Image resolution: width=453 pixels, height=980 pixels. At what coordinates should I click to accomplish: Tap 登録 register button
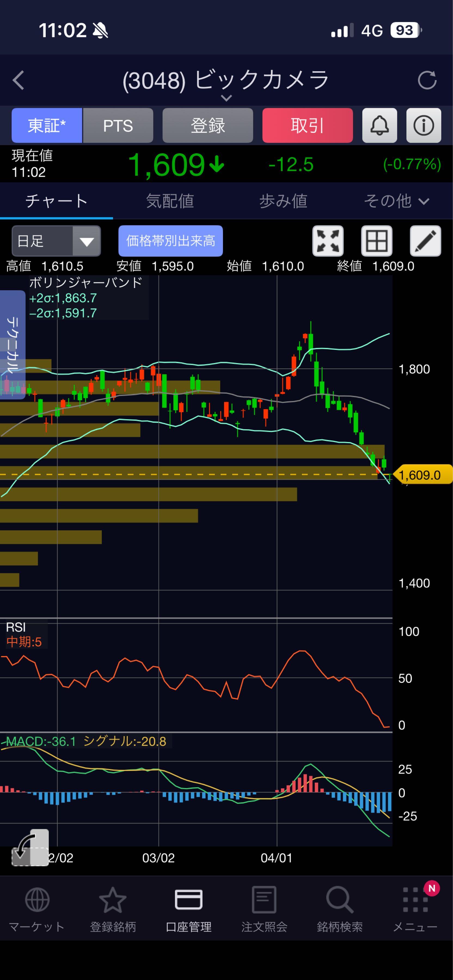coord(208,125)
